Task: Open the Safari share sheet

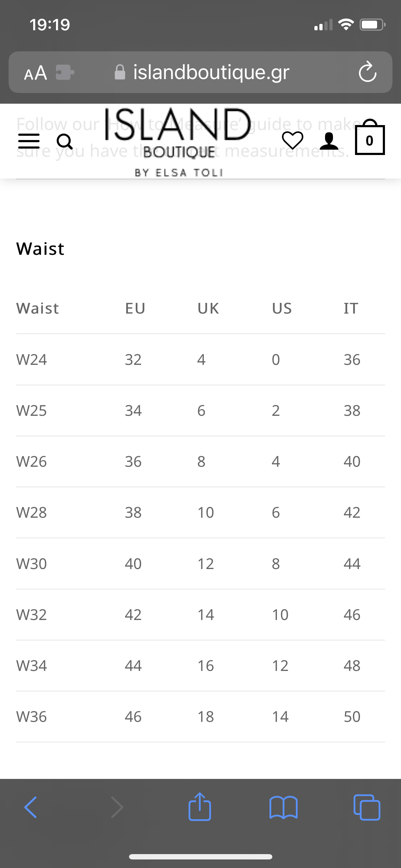Action: click(200, 807)
